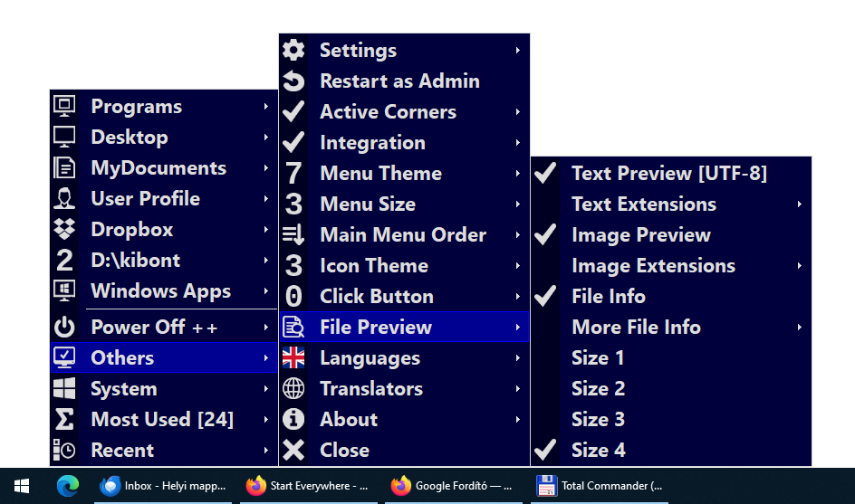Click the globe icon beside Translators
This screenshot has height=504, width=855.
tap(293, 389)
